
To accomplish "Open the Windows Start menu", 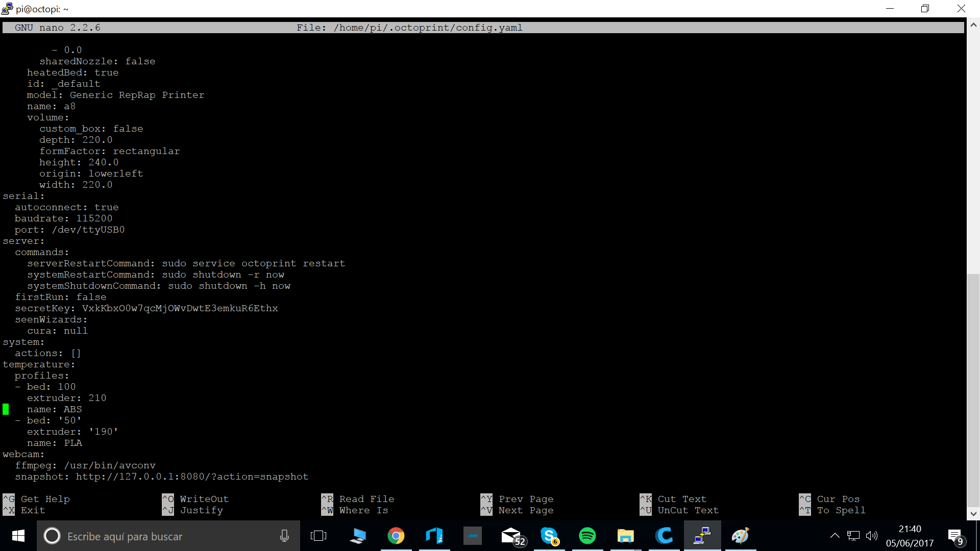I will pos(18,536).
